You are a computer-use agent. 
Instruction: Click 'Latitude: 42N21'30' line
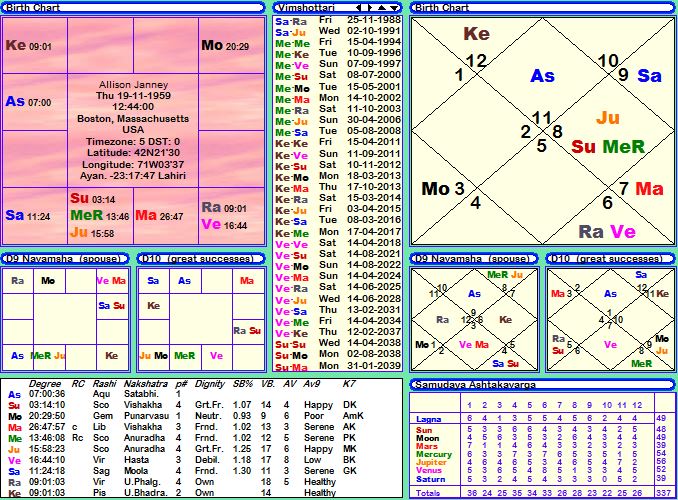(x=133, y=153)
